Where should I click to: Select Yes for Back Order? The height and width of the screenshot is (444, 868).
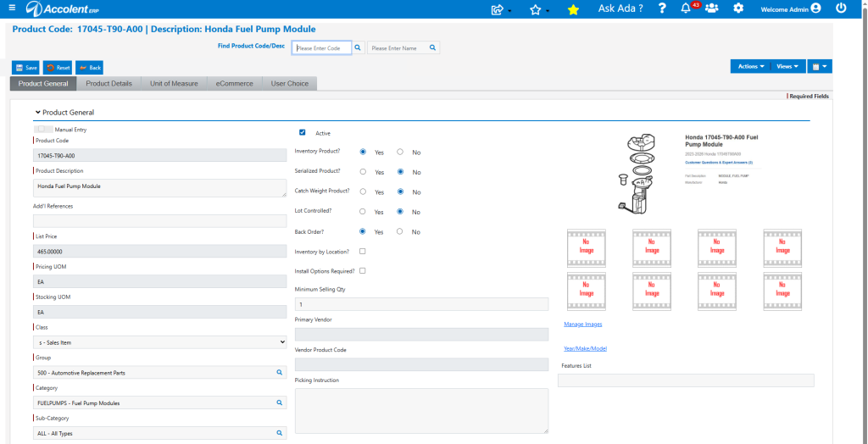pos(363,231)
